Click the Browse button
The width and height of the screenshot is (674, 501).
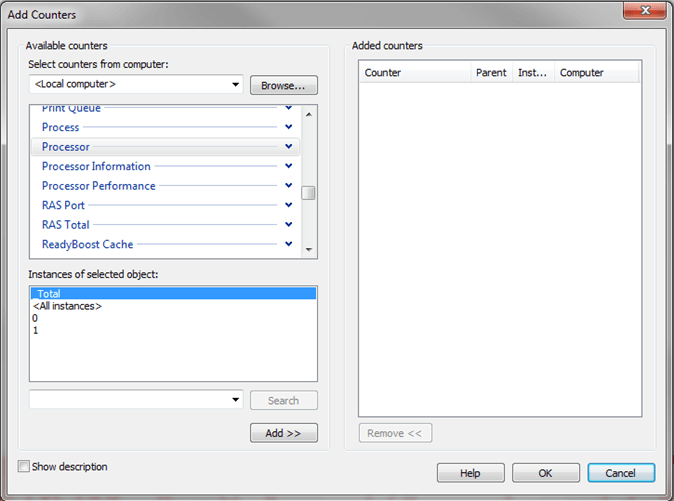pyautogui.click(x=283, y=85)
